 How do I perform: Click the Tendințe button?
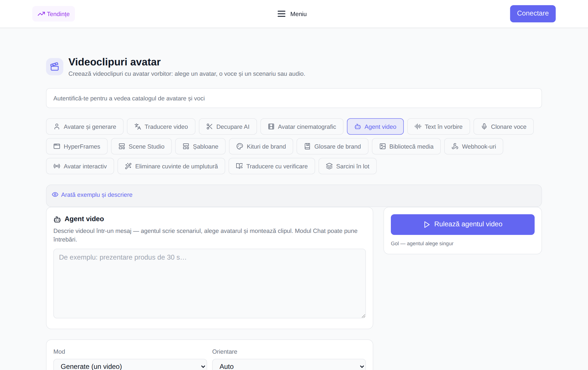(54, 14)
